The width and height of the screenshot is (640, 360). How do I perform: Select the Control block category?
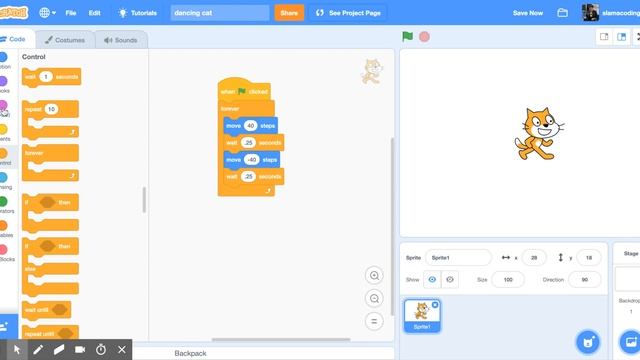tap(5, 157)
